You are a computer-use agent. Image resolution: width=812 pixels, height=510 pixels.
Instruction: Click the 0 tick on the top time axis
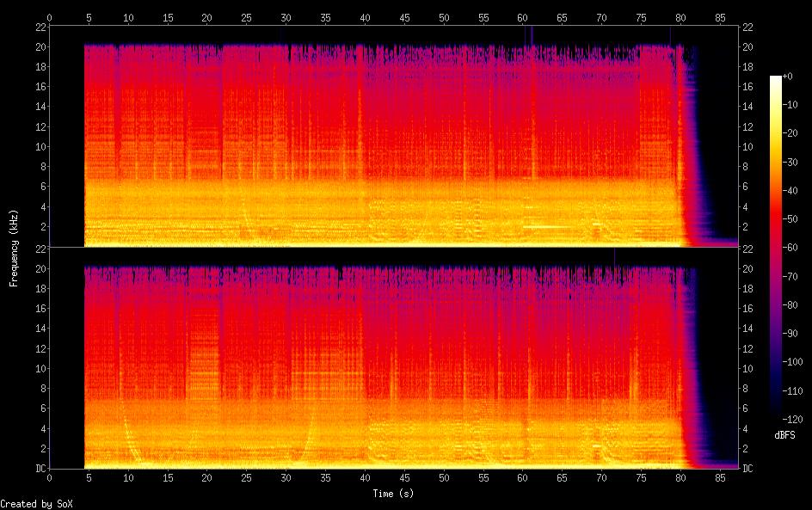[50, 17]
